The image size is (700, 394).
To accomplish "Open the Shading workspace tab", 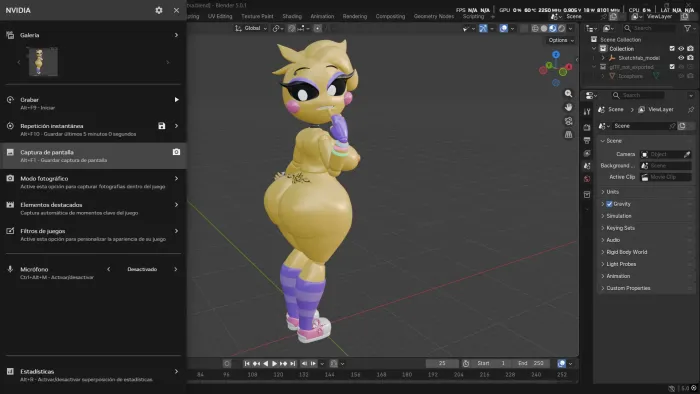I will coord(292,16).
